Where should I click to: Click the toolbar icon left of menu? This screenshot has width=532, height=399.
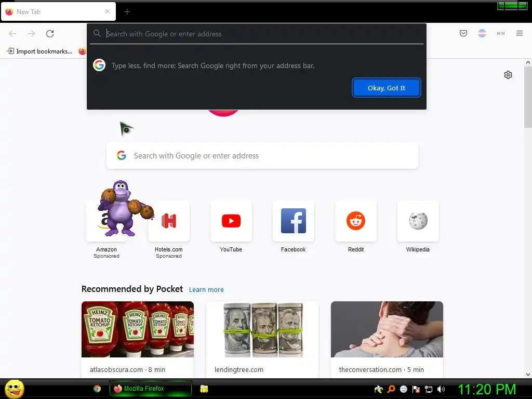(500, 33)
